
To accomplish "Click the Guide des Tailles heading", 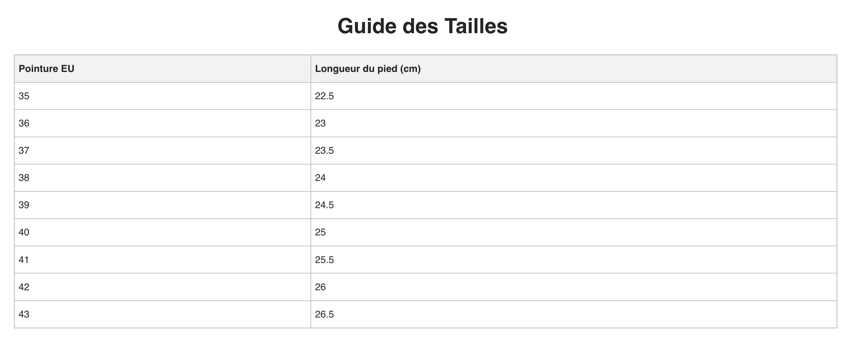I will 422,26.
